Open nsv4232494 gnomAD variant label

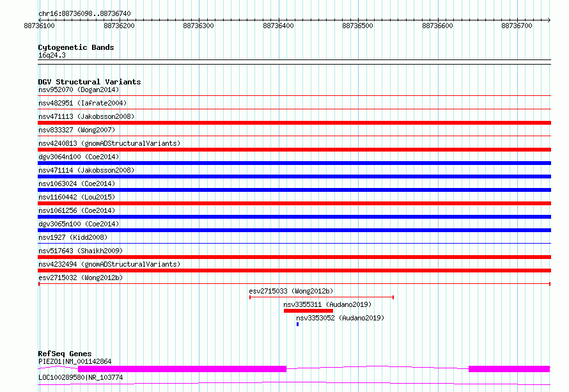pyautogui.click(x=109, y=264)
